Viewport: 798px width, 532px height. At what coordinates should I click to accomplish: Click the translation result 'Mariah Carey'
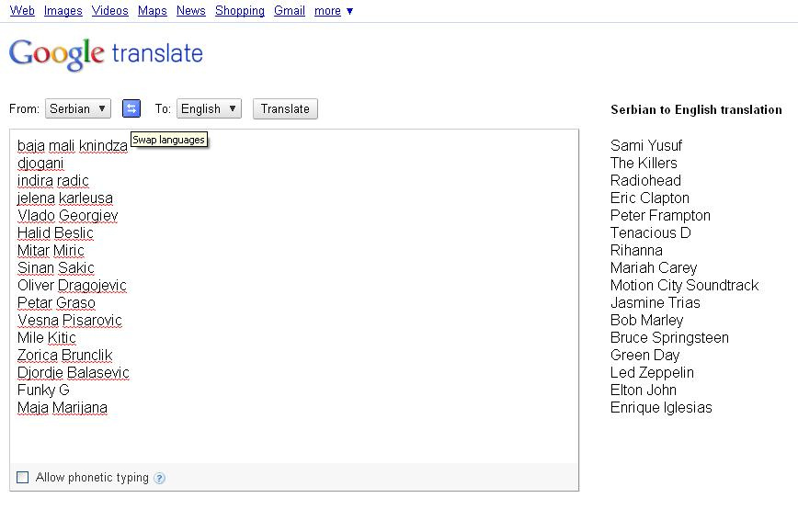(x=654, y=268)
